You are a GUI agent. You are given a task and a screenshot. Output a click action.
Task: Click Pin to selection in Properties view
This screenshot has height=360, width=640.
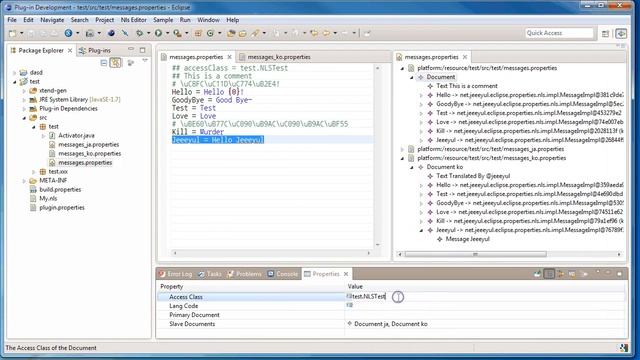pyautogui.click(x=538, y=274)
